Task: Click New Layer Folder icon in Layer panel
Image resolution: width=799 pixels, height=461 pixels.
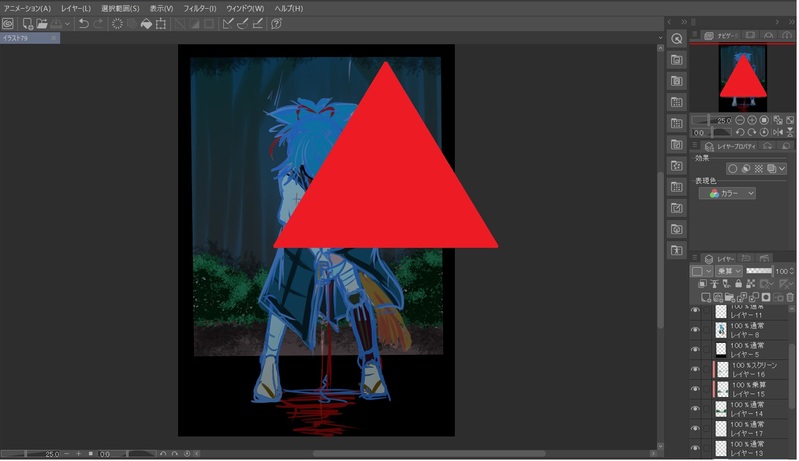Action: [730, 297]
